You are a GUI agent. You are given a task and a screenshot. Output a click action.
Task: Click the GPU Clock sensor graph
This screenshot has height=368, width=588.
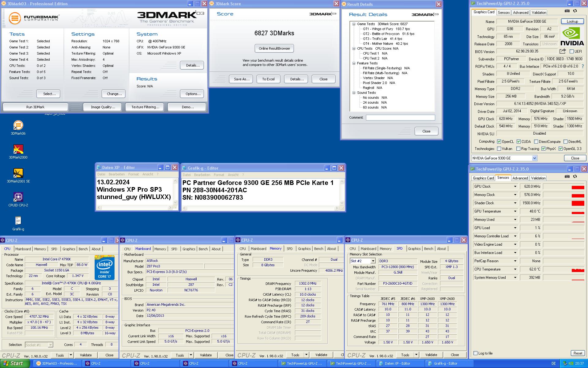tap(564, 186)
